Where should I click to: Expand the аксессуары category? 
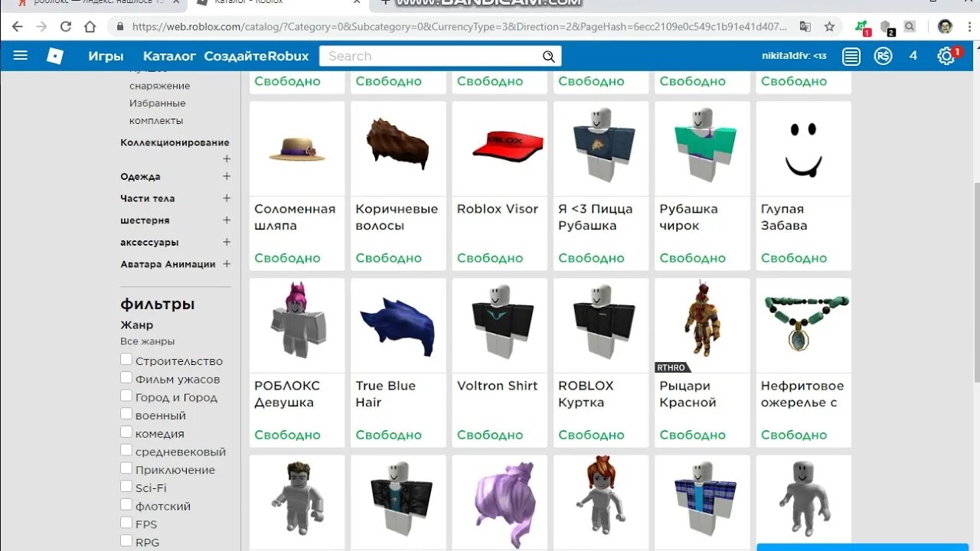click(227, 242)
